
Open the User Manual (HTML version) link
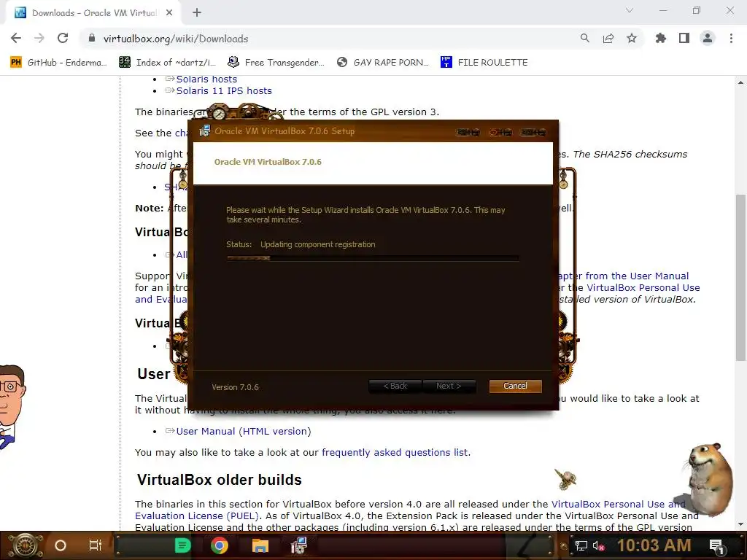click(244, 431)
